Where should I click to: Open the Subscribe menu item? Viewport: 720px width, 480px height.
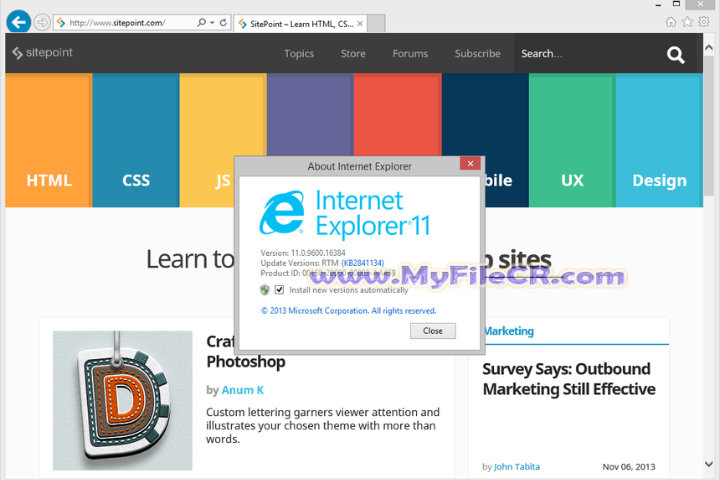(x=478, y=54)
